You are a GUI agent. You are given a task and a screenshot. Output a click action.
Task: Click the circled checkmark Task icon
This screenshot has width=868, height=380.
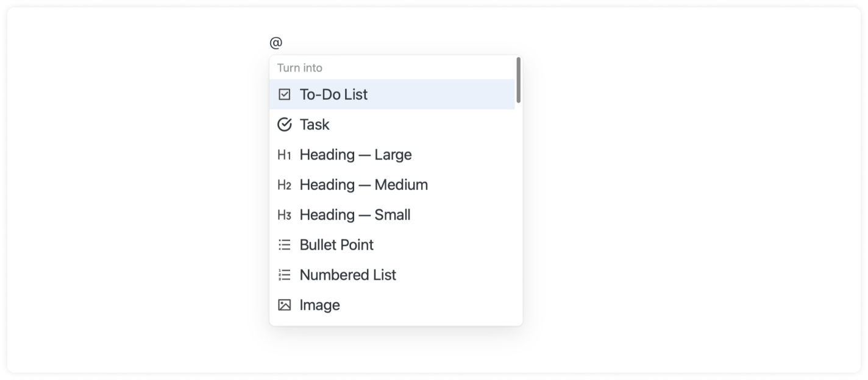coord(284,125)
